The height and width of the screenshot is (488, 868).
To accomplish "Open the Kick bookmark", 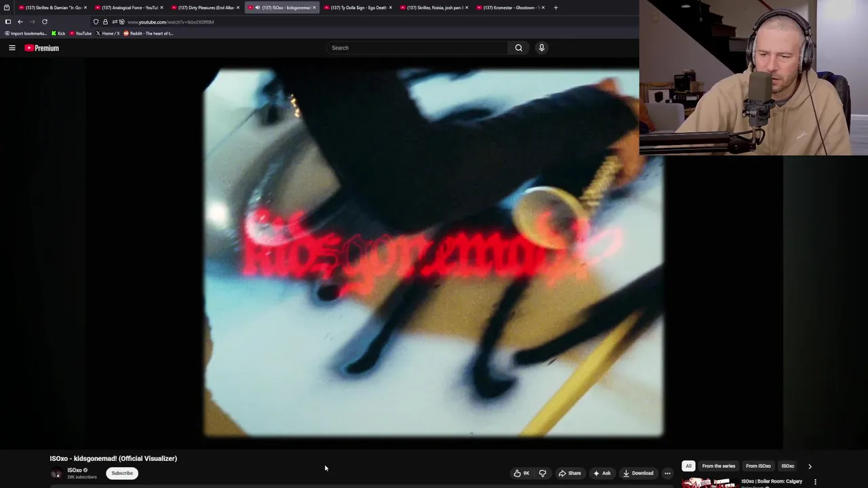I will point(59,33).
